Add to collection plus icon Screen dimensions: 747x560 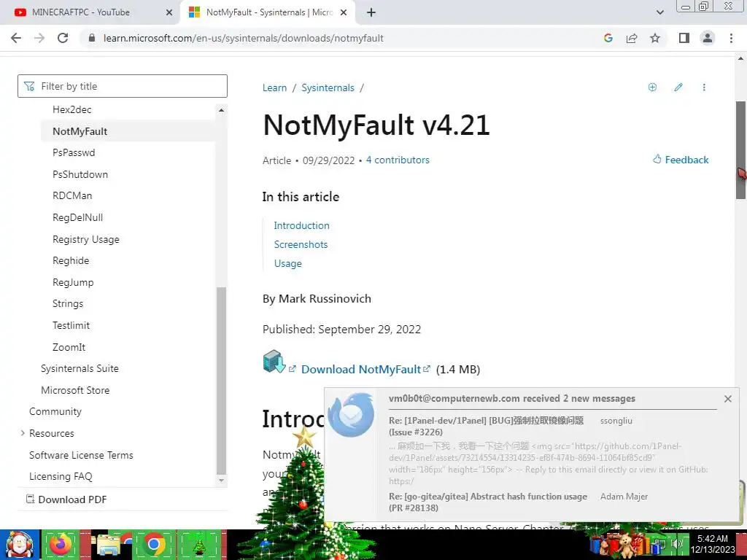pyautogui.click(x=652, y=87)
